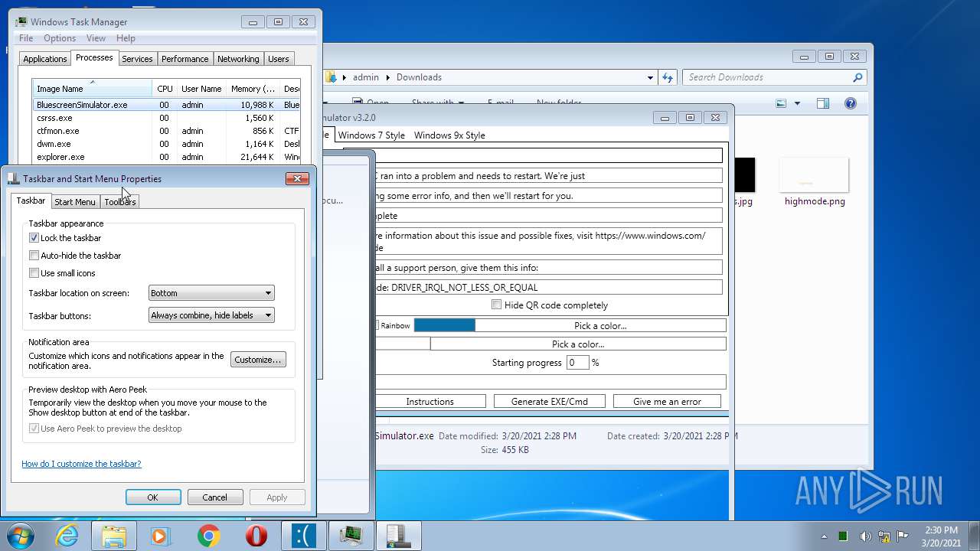
Task: Switch to Services tab in Task Manager
Action: click(x=137, y=59)
